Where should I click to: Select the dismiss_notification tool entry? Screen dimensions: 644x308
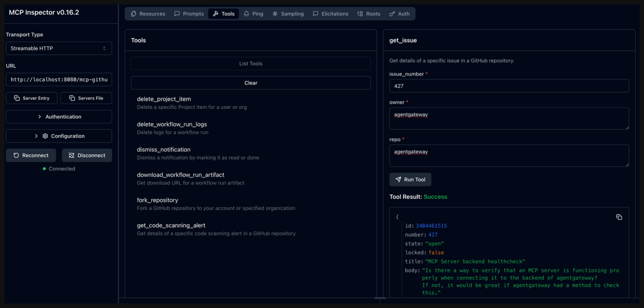(163, 150)
